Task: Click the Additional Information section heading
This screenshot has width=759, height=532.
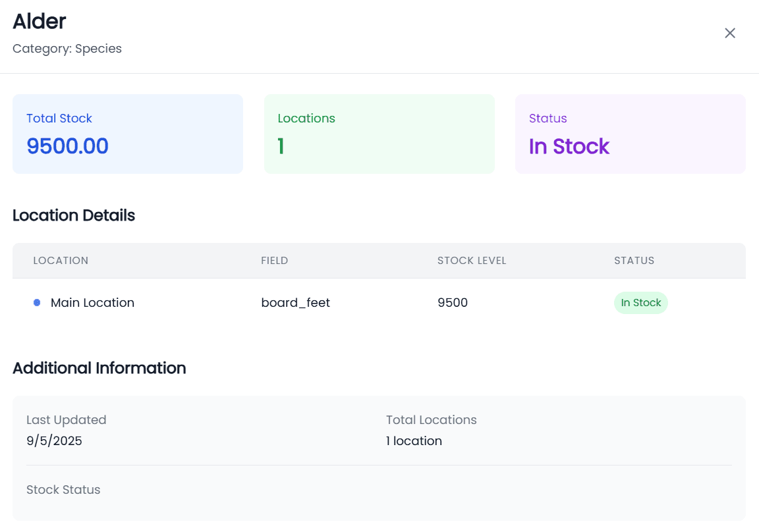Action: point(99,368)
